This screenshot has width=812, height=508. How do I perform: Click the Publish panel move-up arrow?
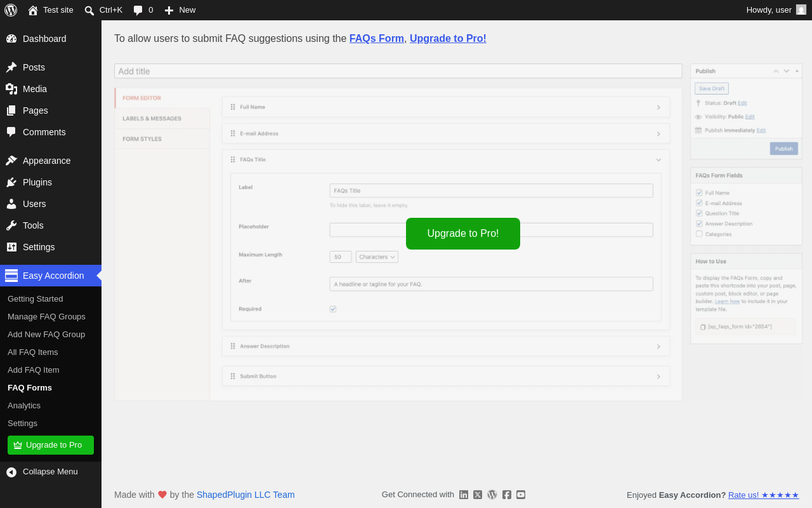coord(776,71)
